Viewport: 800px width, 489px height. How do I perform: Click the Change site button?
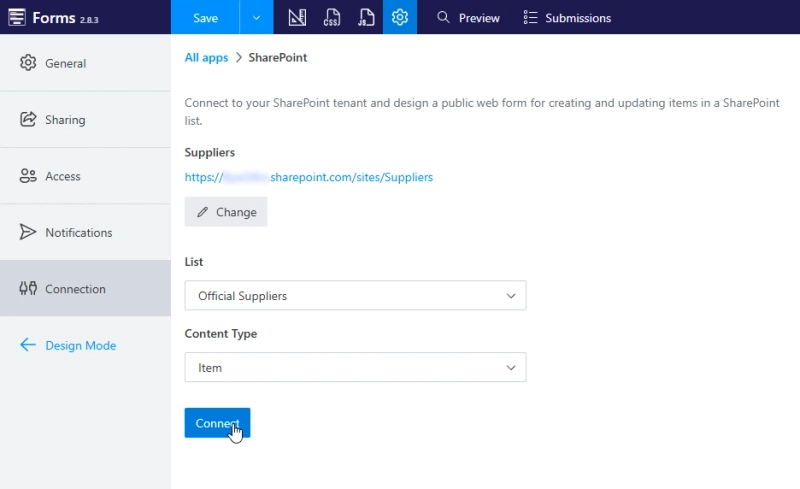[x=226, y=212]
